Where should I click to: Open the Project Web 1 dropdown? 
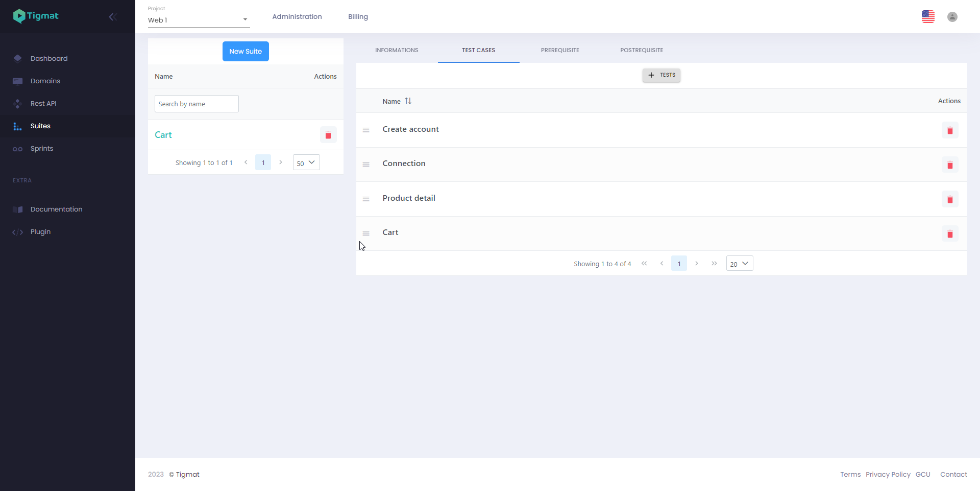point(199,20)
